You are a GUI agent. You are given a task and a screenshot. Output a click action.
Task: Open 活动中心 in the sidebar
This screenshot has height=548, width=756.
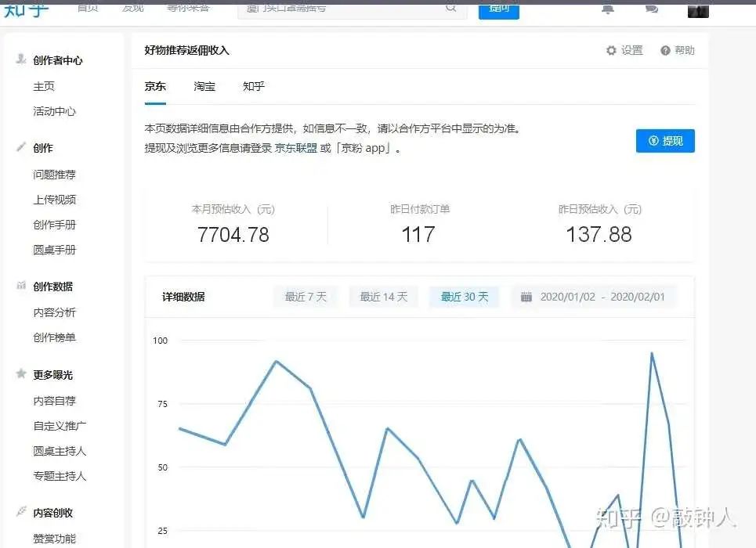[x=55, y=111]
